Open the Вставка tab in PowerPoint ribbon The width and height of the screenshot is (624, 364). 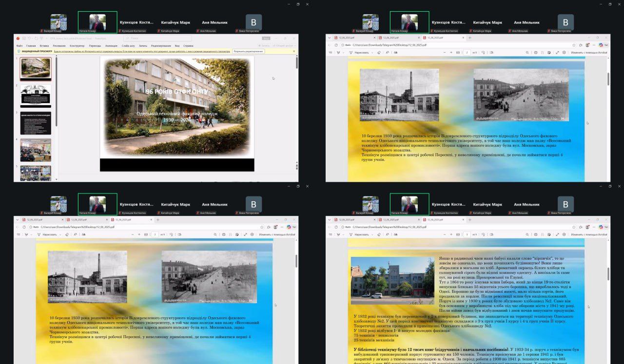point(44,46)
